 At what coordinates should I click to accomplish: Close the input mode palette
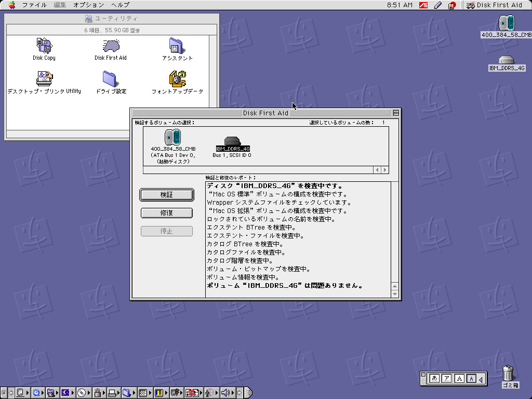click(x=423, y=375)
